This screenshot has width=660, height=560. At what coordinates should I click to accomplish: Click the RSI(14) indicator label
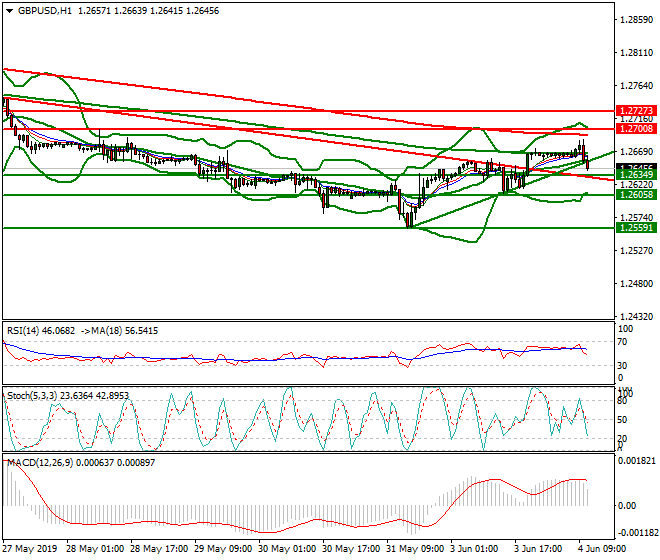[41, 331]
